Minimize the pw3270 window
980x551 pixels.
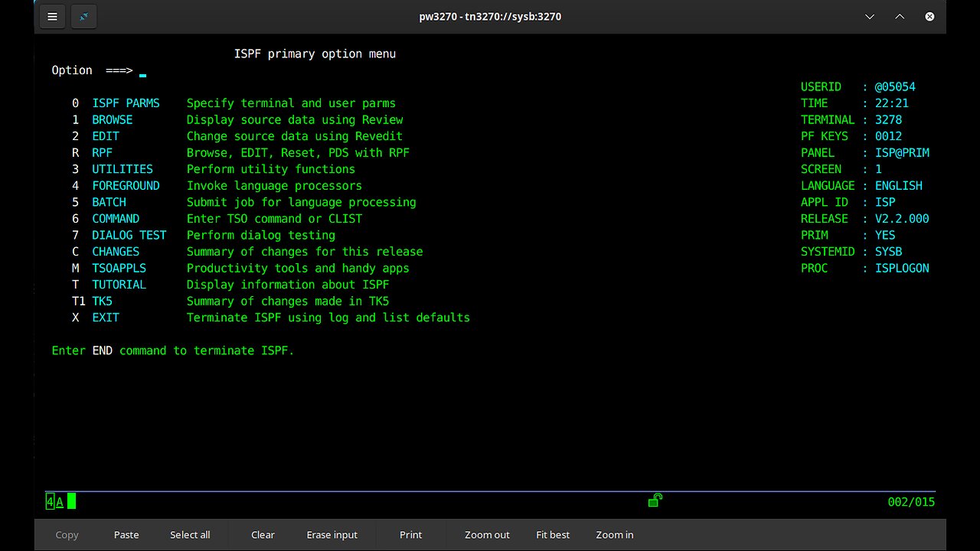[x=870, y=16]
